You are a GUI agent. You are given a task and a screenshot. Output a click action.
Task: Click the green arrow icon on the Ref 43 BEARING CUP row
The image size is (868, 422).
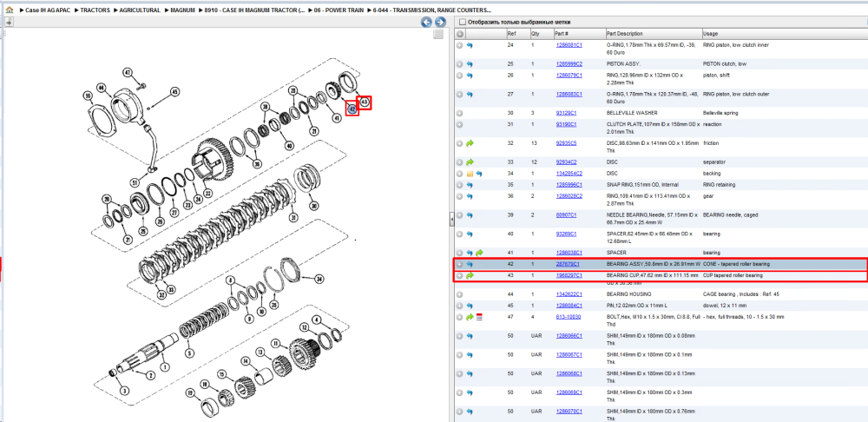(470, 275)
